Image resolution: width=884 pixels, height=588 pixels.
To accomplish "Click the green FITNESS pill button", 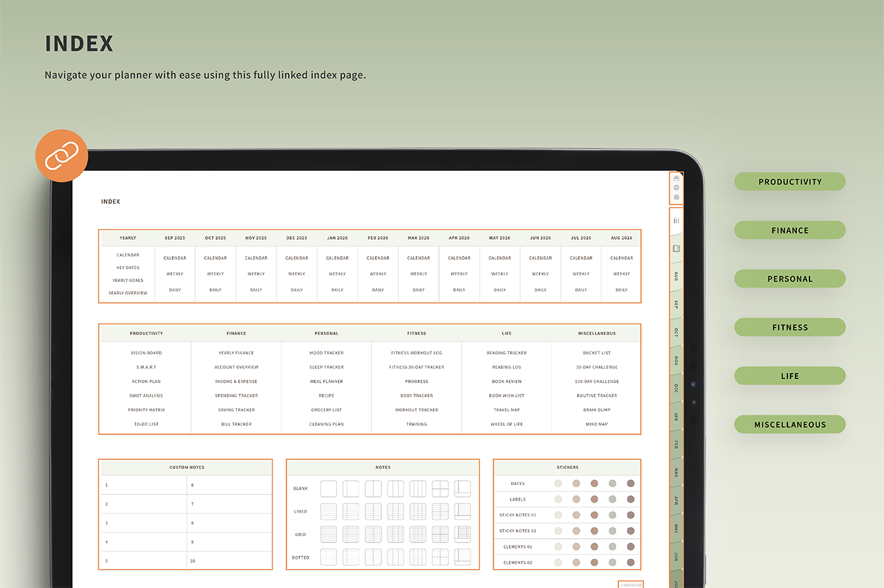I will 789,327.
